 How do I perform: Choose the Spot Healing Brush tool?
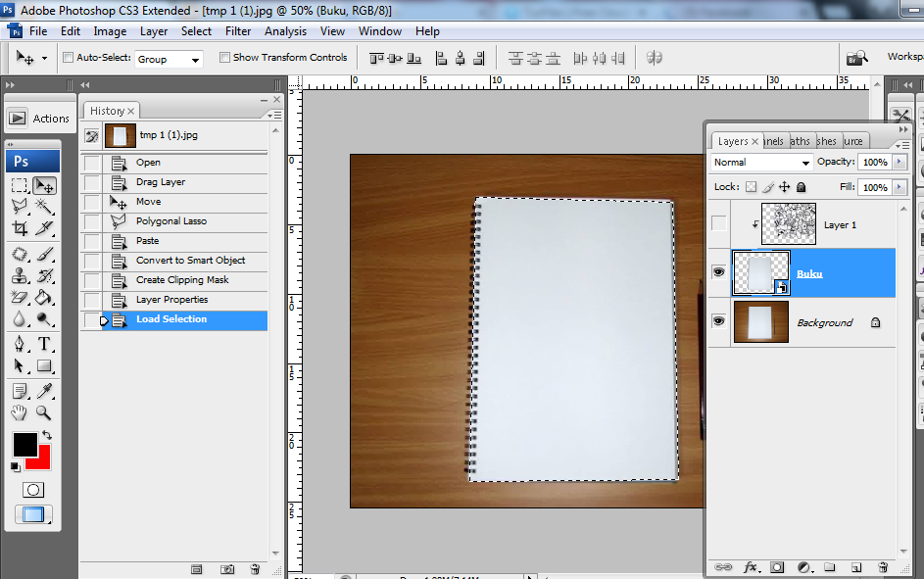(x=20, y=255)
